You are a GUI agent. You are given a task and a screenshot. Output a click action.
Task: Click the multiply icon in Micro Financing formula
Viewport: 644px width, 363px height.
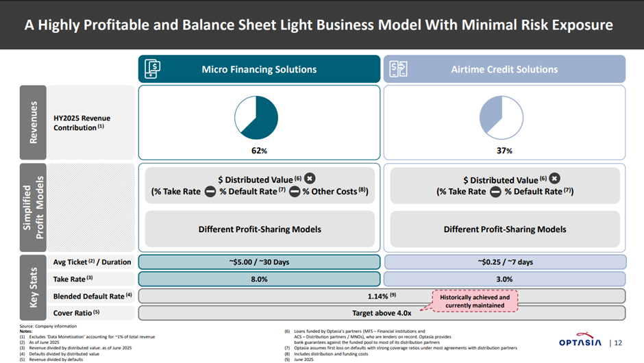click(x=310, y=178)
